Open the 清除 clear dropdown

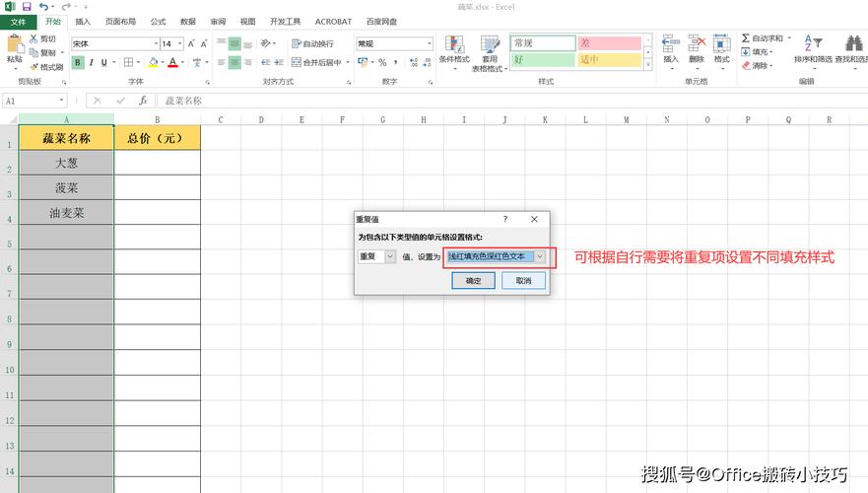click(757, 66)
